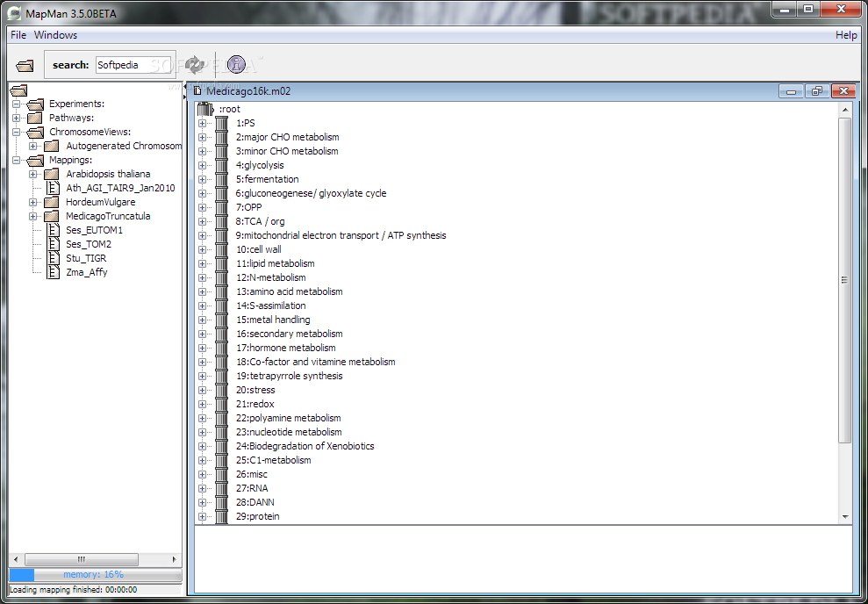Expand the MedicagoTruncatula folder
This screenshot has height=604, width=868.
[x=32, y=217]
